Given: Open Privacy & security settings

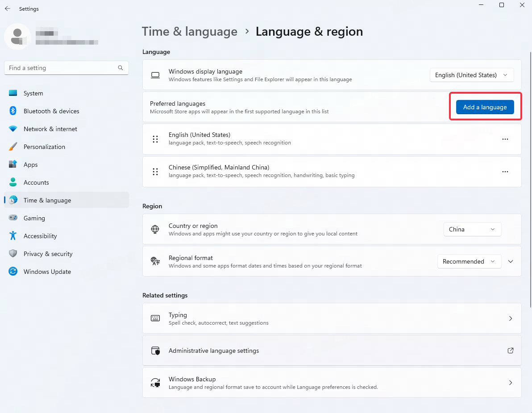Looking at the screenshot, I should click(48, 254).
